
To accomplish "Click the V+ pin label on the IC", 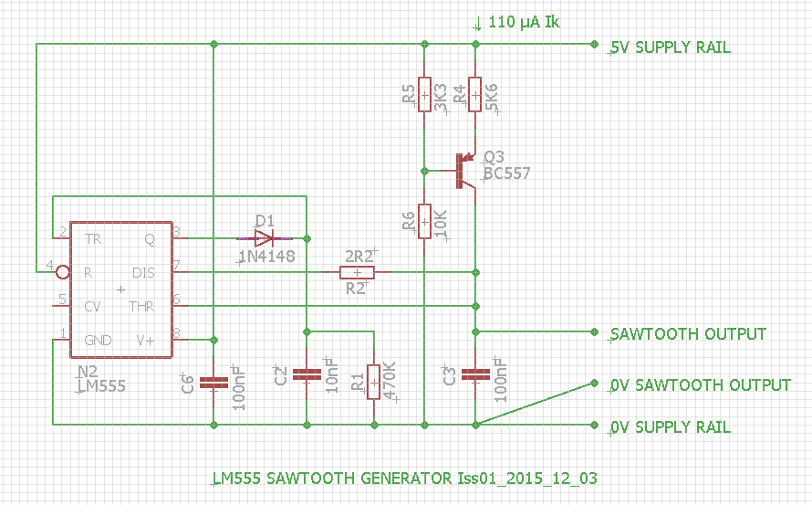I will [x=145, y=340].
